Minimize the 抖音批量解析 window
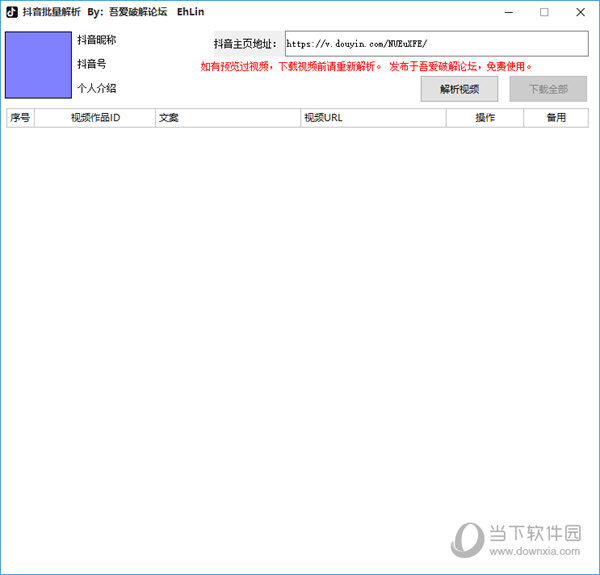Screen dimensions: 600x575 (509, 12)
